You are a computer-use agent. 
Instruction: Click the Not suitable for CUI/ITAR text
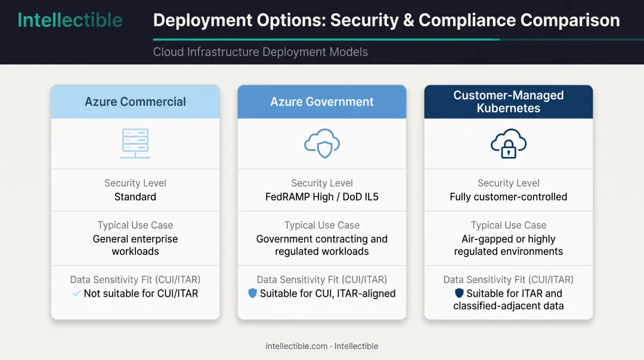pos(141,293)
